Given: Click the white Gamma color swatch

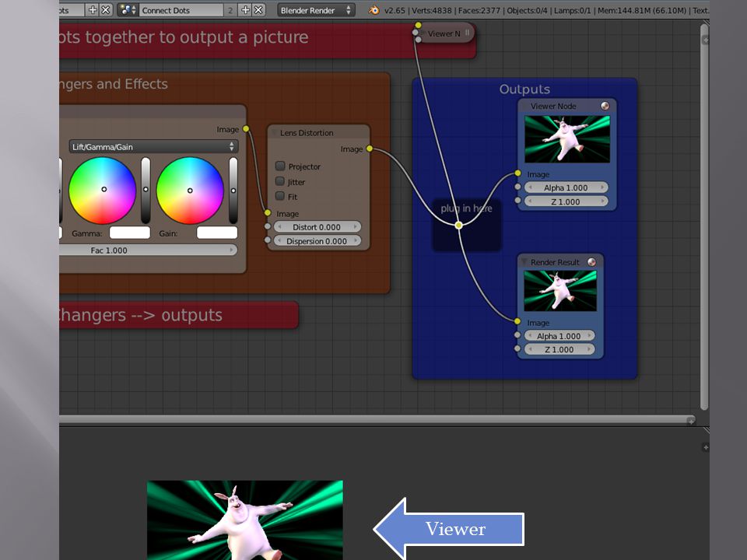Looking at the screenshot, I should 130,233.
